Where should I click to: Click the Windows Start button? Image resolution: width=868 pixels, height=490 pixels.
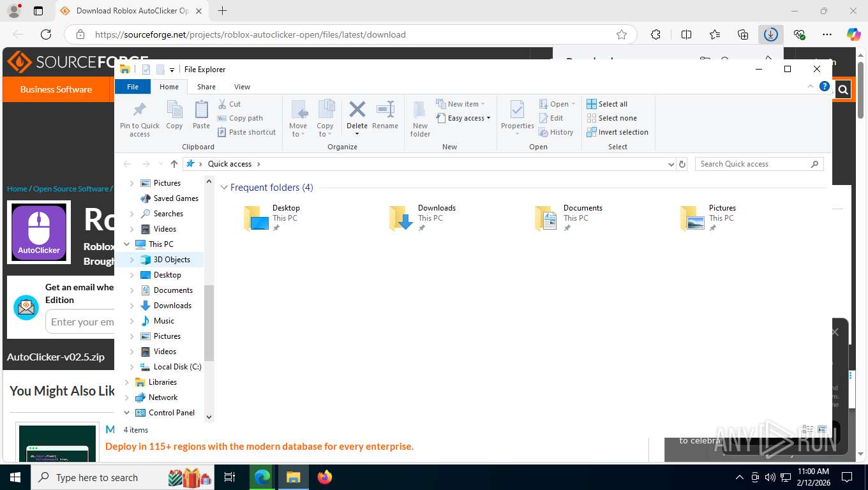pyautogui.click(x=15, y=477)
